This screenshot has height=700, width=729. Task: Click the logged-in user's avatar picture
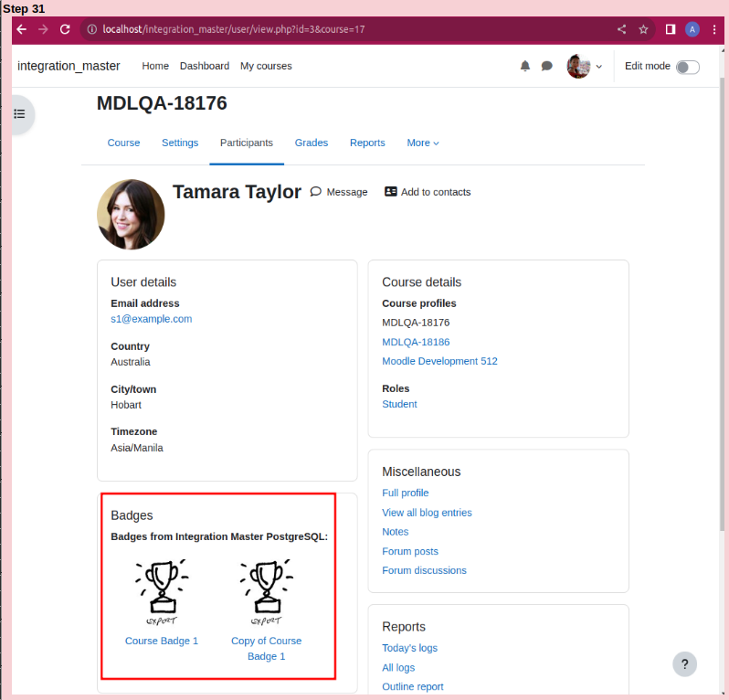(578, 67)
